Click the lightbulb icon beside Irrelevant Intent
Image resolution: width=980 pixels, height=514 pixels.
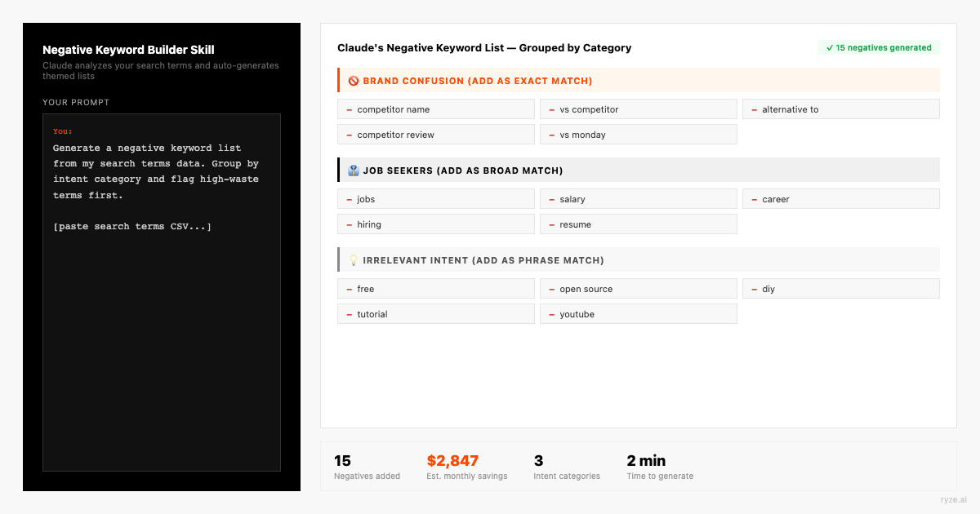point(354,260)
